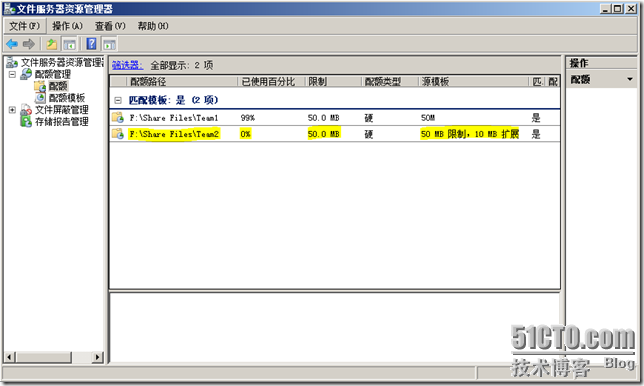
Task: Click the Up one level folder icon
Action: 51,44
